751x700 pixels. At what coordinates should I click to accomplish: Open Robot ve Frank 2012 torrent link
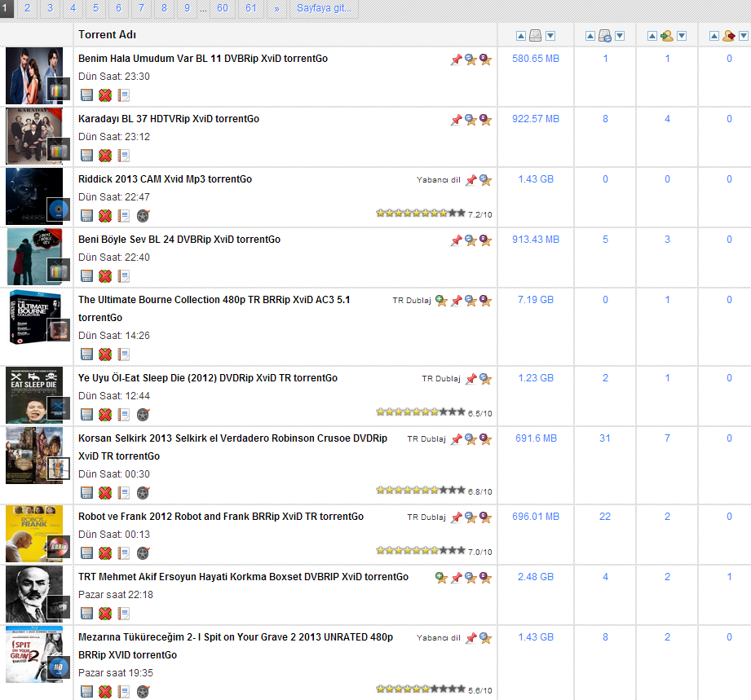tap(221, 517)
